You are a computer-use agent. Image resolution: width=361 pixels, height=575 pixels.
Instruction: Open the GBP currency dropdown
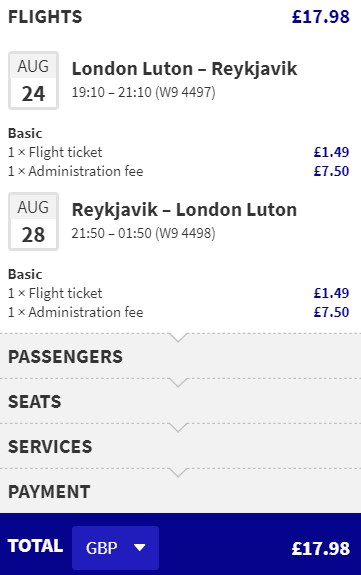[115, 547]
